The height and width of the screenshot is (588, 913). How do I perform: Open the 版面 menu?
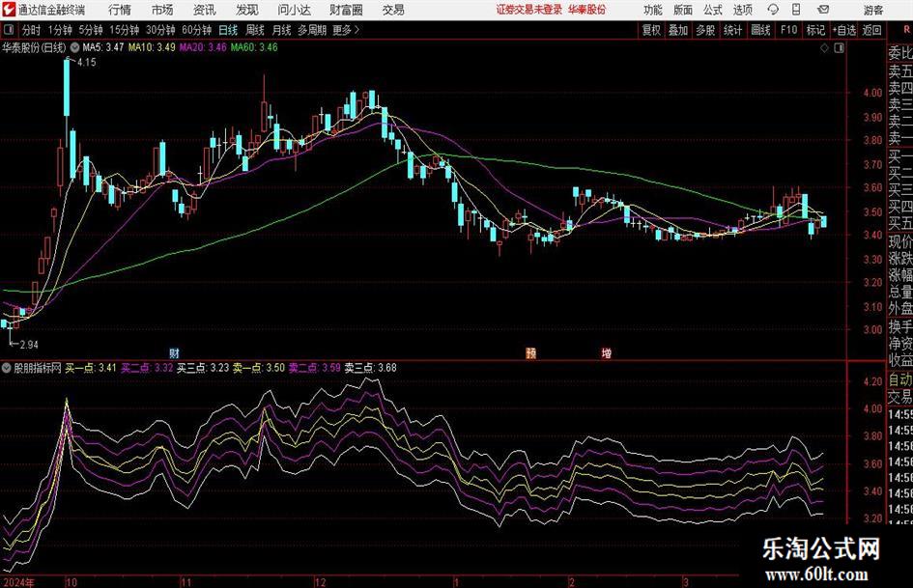[683, 10]
